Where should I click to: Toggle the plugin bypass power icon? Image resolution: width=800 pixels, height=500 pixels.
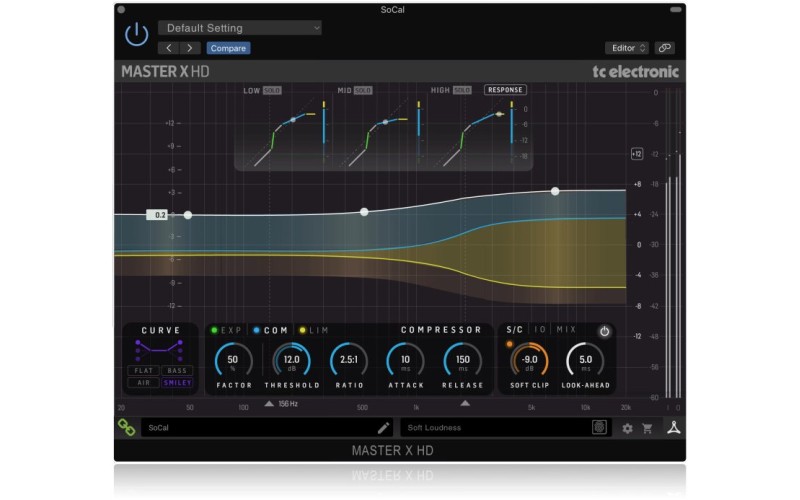point(137,35)
